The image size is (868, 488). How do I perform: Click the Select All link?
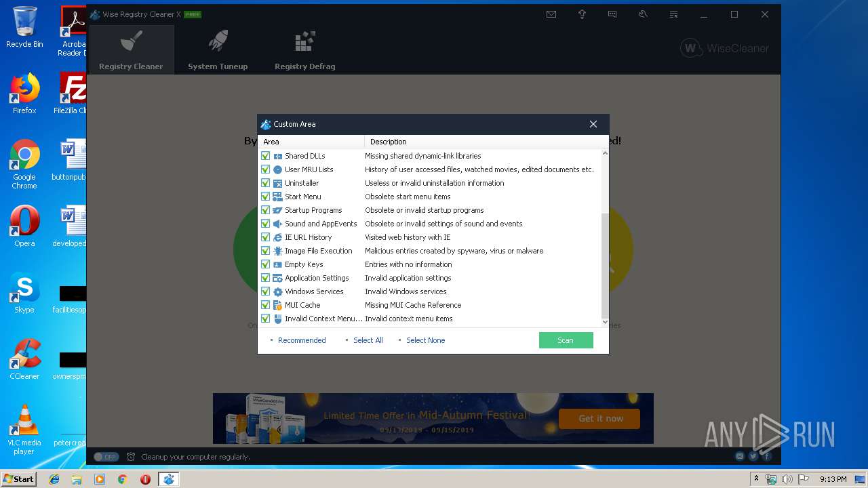(368, 340)
